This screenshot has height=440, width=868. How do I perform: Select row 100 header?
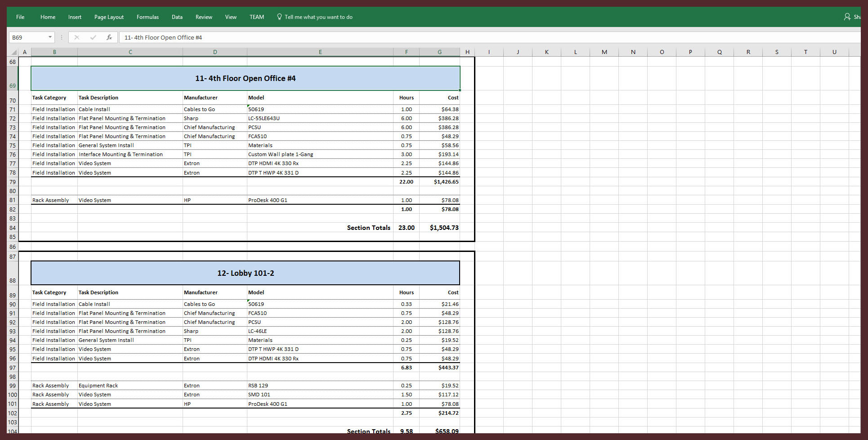pos(13,395)
